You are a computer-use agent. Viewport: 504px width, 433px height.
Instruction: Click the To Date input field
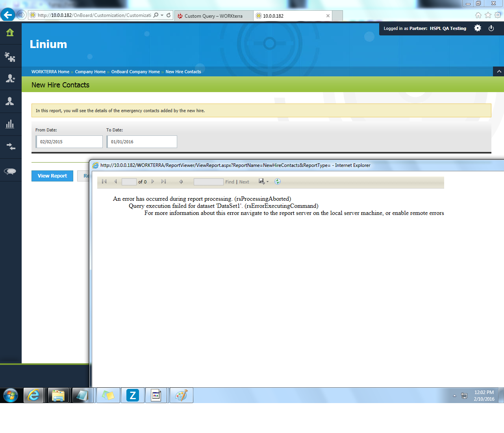(x=142, y=142)
